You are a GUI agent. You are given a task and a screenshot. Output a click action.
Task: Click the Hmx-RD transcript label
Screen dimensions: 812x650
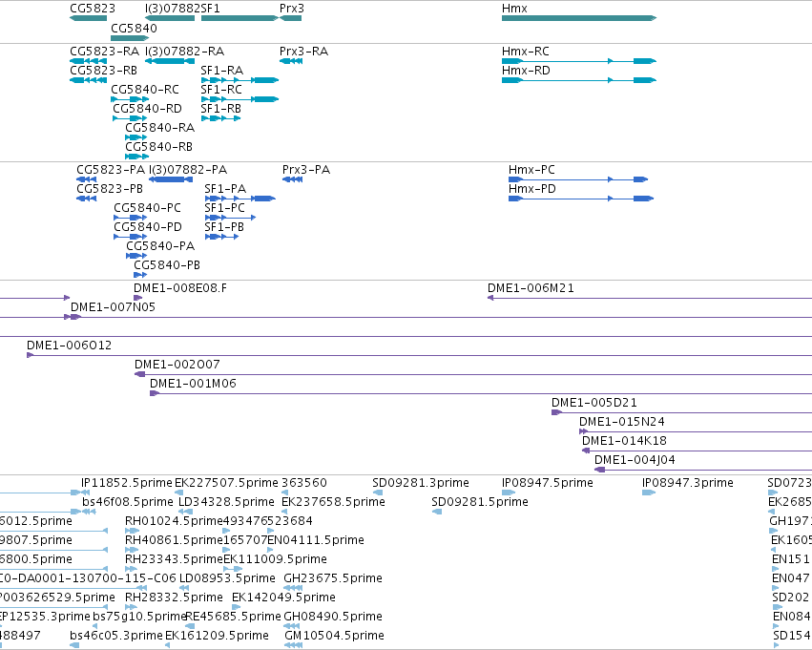[x=526, y=71]
